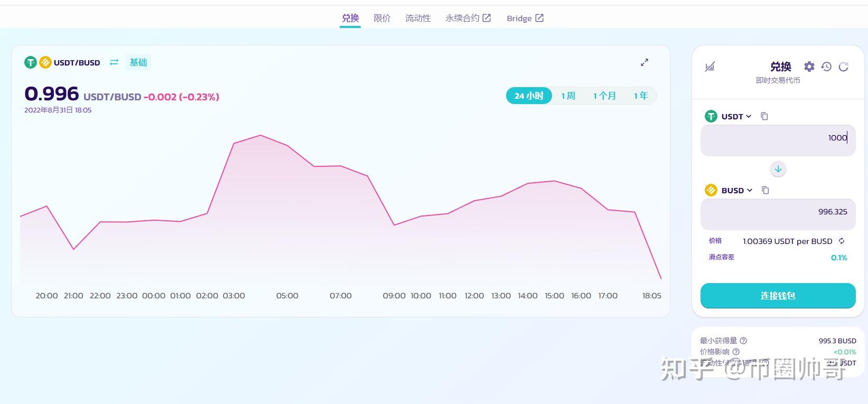868x404 pixels.
Task: Invert the price rate display
Action: pyautogui.click(x=842, y=241)
